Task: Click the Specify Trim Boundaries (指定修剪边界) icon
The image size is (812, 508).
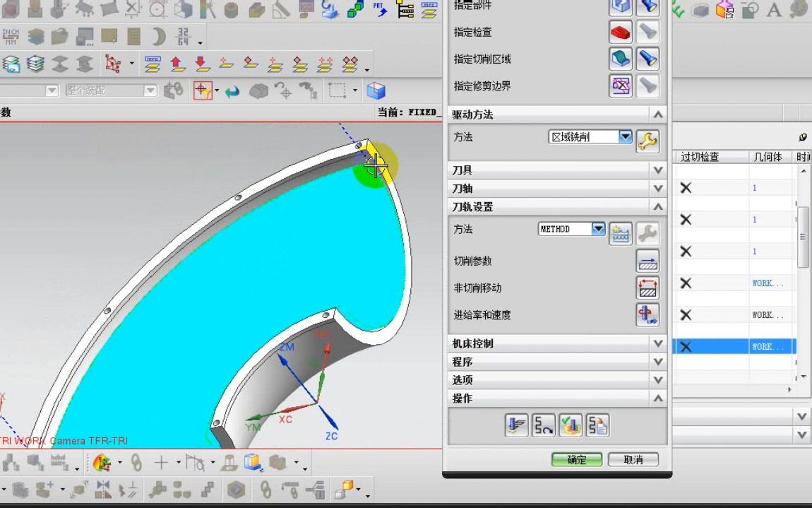Action: [620, 85]
